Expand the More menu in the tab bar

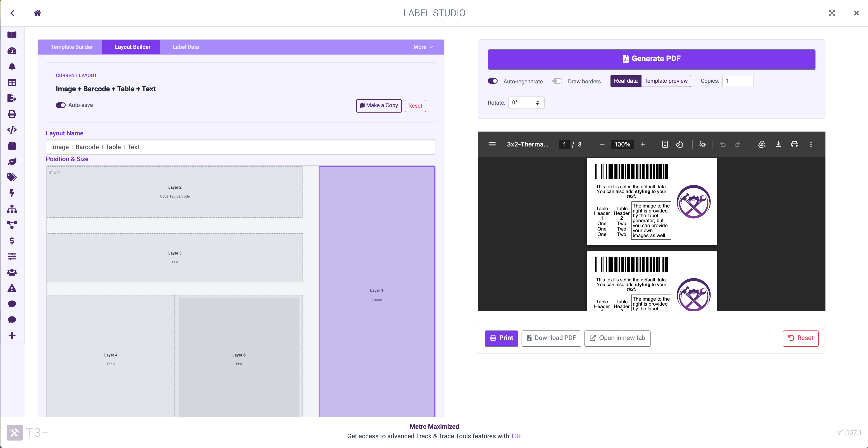[423, 47]
